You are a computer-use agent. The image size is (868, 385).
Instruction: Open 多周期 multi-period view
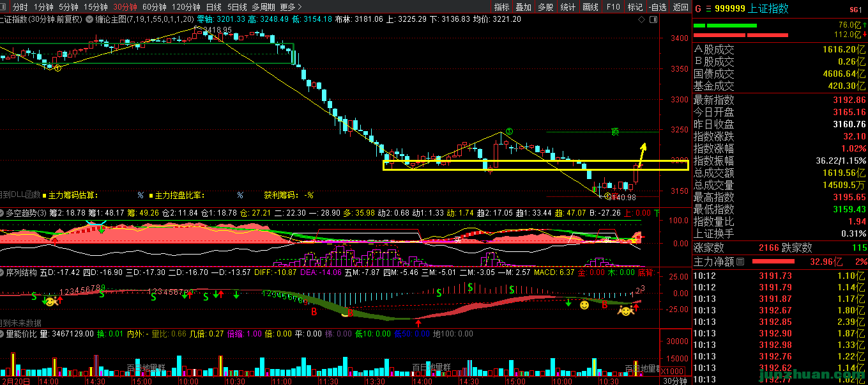264,7
